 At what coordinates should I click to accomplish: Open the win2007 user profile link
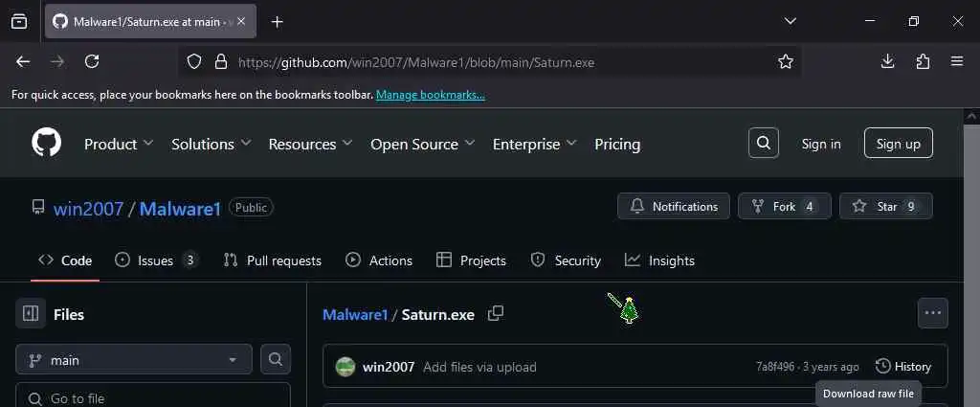click(x=88, y=208)
